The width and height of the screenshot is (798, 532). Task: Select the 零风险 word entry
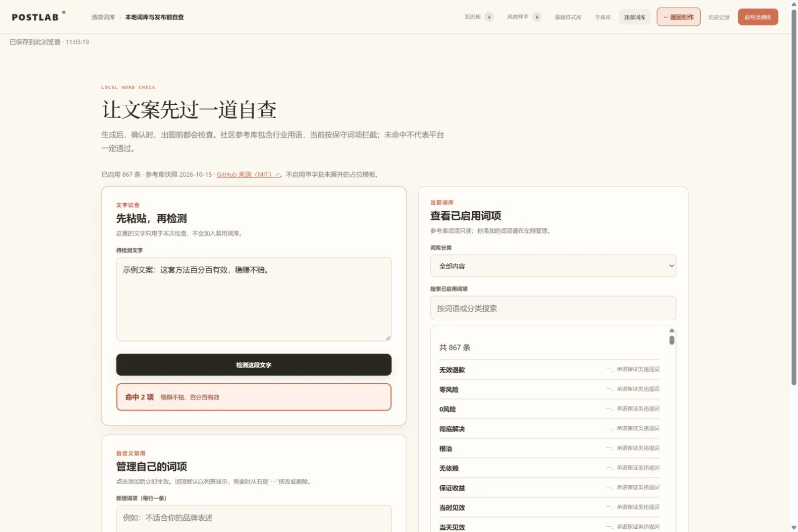point(549,390)
